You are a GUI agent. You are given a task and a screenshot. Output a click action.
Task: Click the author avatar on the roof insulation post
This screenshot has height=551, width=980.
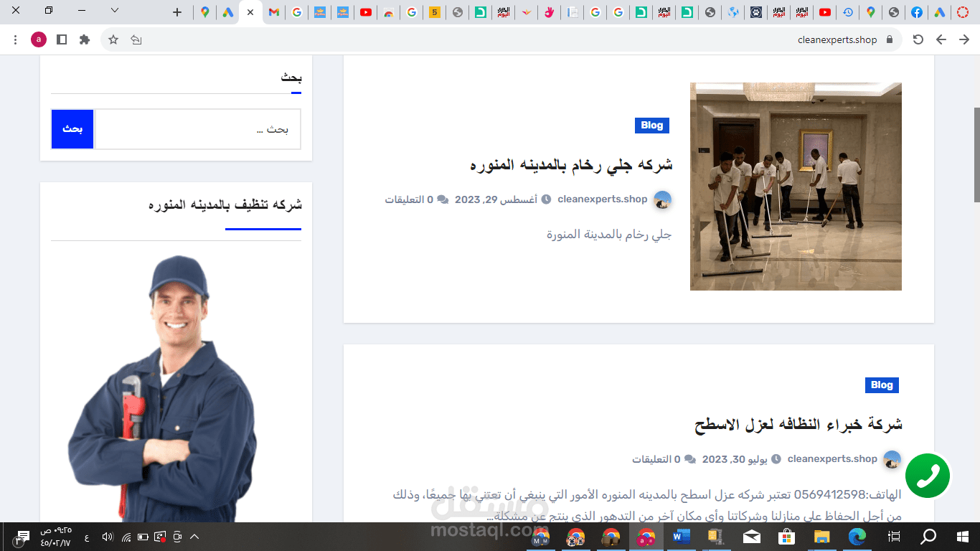tap(892, 460)
